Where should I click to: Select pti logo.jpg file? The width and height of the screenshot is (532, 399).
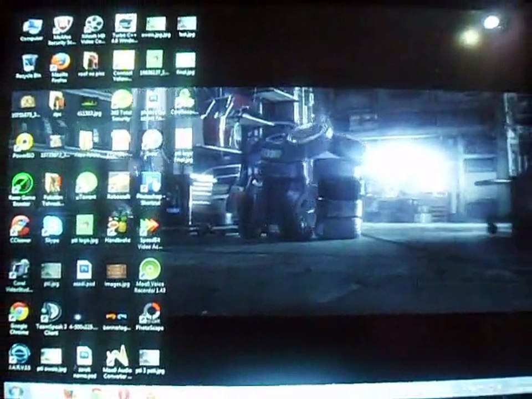click(84, 229)
